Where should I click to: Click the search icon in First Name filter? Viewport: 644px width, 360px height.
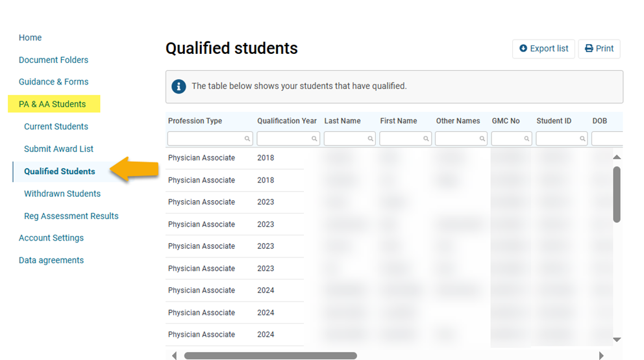pyautogui.click(x=427, y=139)
